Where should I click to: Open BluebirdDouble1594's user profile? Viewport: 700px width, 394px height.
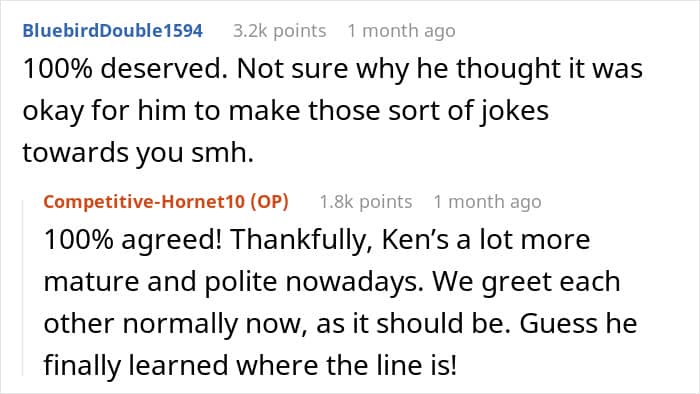point(112,31)
